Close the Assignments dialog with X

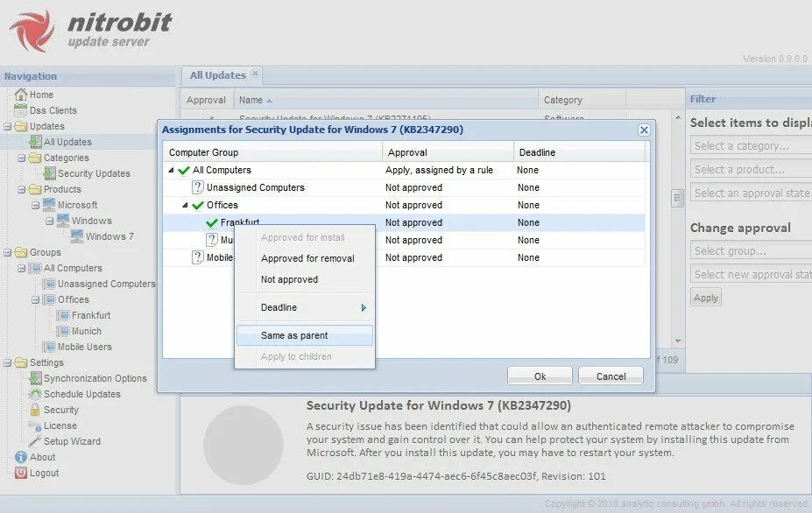[644, 130]
